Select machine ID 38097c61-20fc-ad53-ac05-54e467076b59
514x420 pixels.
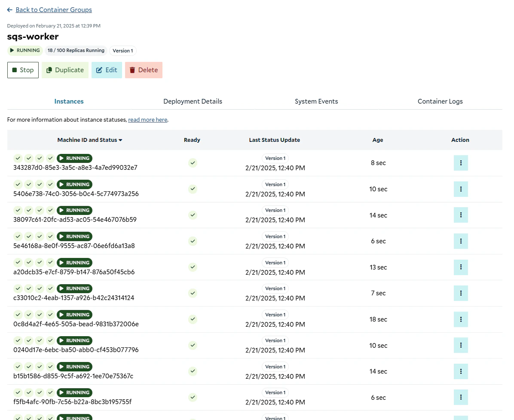click(x=75, y=220)
